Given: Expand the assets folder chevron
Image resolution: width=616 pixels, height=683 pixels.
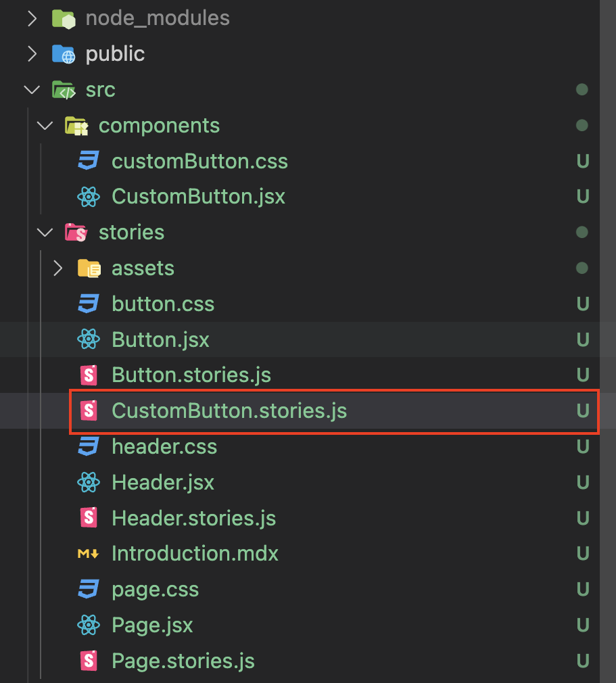Looking at the screenshot, I should click(58, 268).
